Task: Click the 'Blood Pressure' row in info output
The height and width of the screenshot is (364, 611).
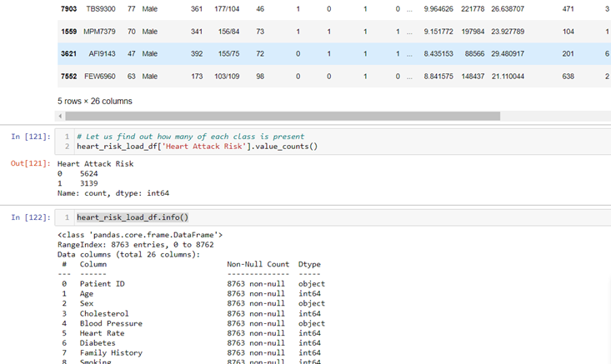Action: (193, 323)
